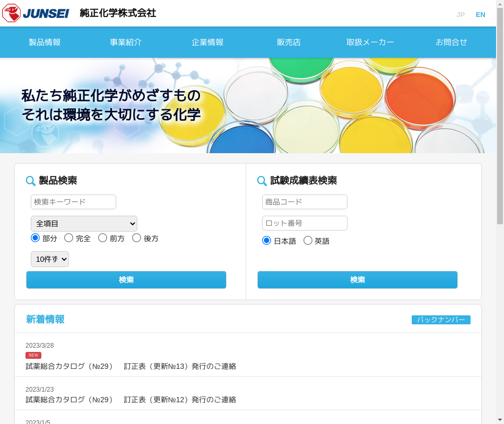This screenshot has width=504, height=424.
Task: Click 検索 button under product search
Action: pyautogui.click(x=126, y=280)
